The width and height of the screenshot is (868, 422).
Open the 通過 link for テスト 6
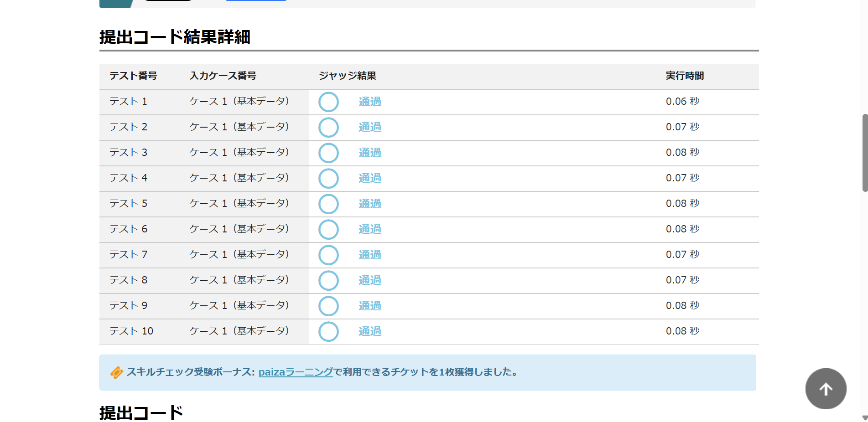pos(369,229)
